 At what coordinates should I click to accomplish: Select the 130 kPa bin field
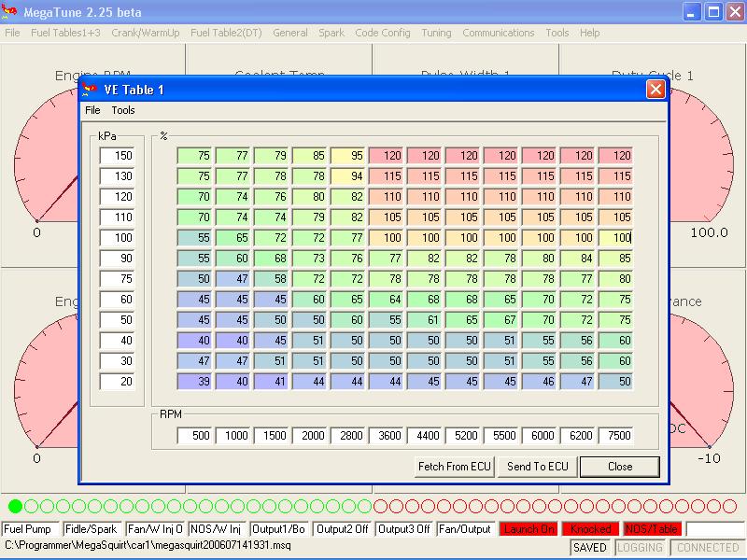tap(118, 176)
